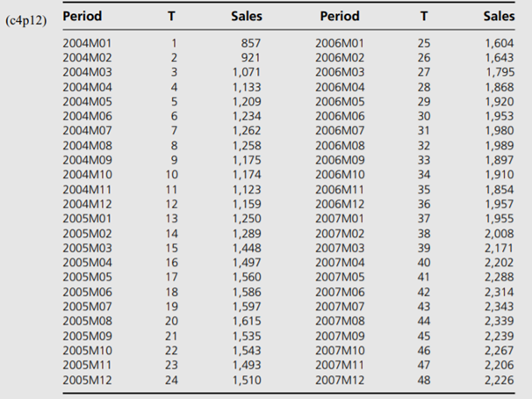Click the sales value 857
This screenshot has height=399, width=532.
click(x=251, y=43)
